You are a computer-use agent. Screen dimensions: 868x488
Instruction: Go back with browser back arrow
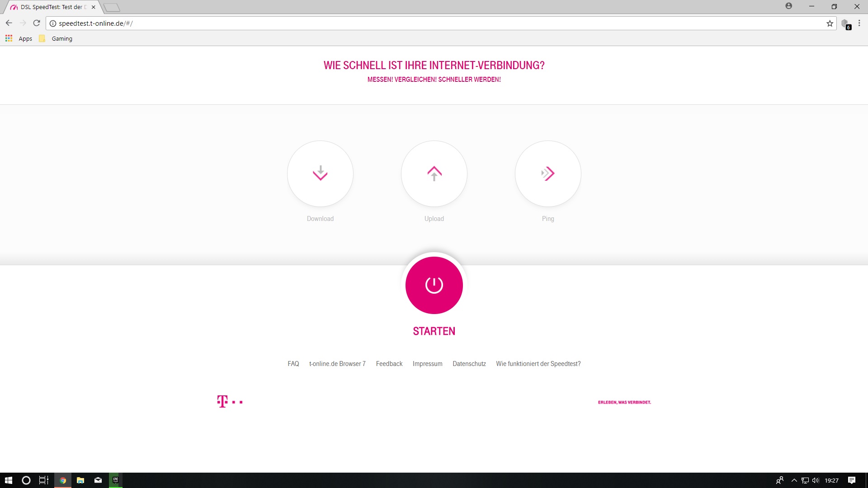(x=9, y=23)
